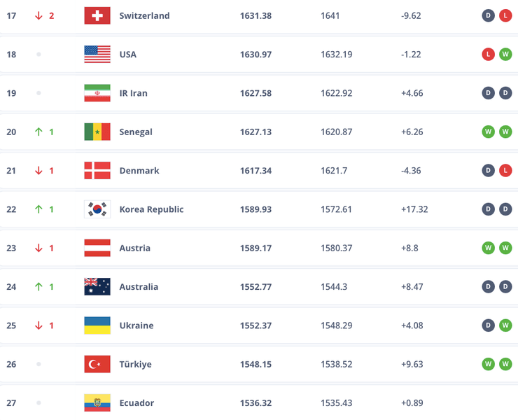This screenshot has height=420, width=518.
Task: Click the Ecuador flag icon
Action: (97, 402)
